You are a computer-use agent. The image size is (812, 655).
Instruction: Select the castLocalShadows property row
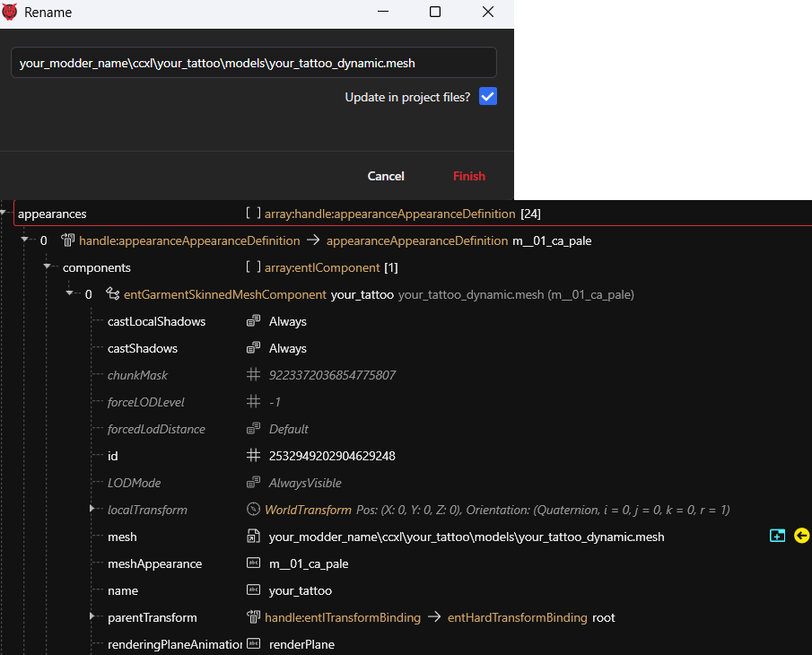[x=156, y=321]
